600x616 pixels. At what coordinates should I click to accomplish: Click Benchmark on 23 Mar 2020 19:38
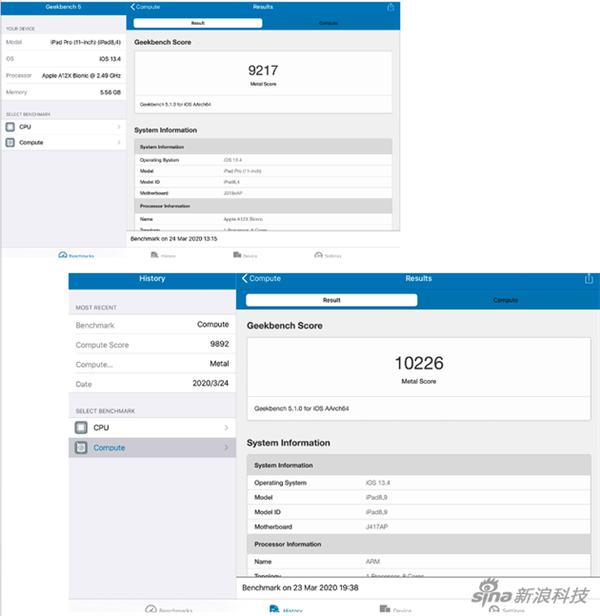pos(300,588)
